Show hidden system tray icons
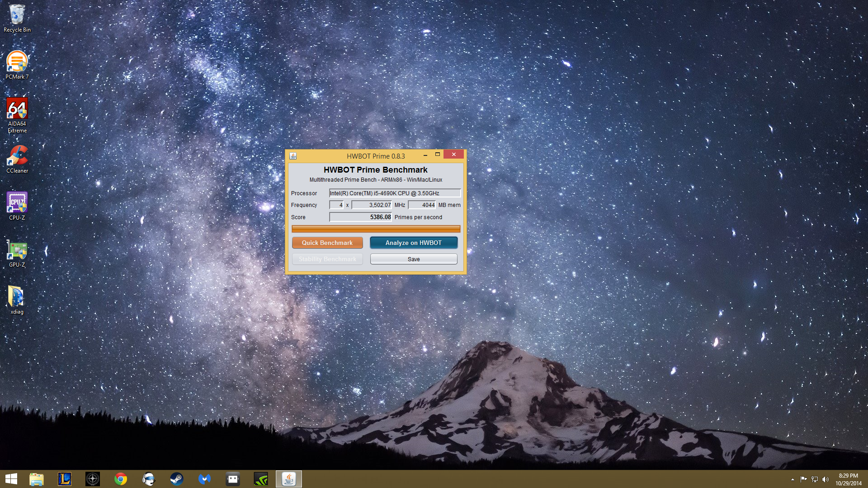This screenshot has width=868, height=488. [x=793, y=479]
